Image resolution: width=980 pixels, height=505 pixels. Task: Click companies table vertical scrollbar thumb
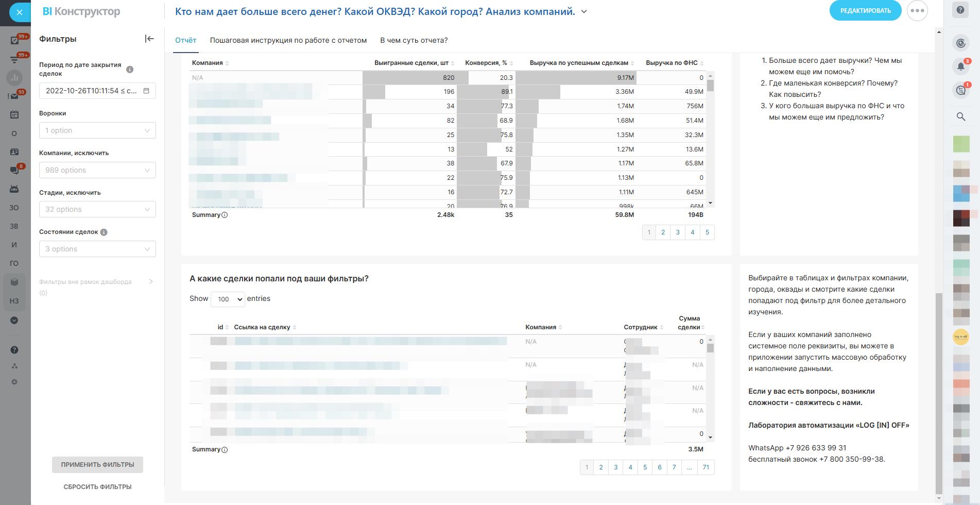pos(711,86)
